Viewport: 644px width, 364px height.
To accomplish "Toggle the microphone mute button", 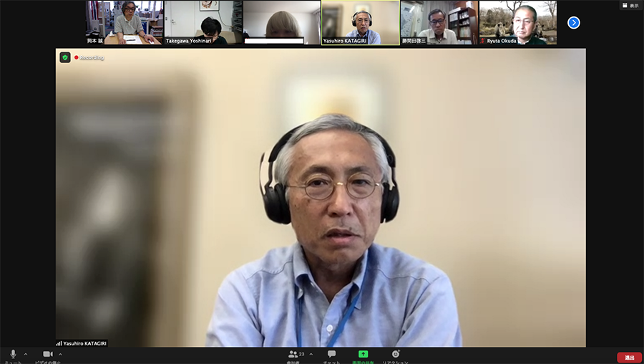I will (13, 354).
